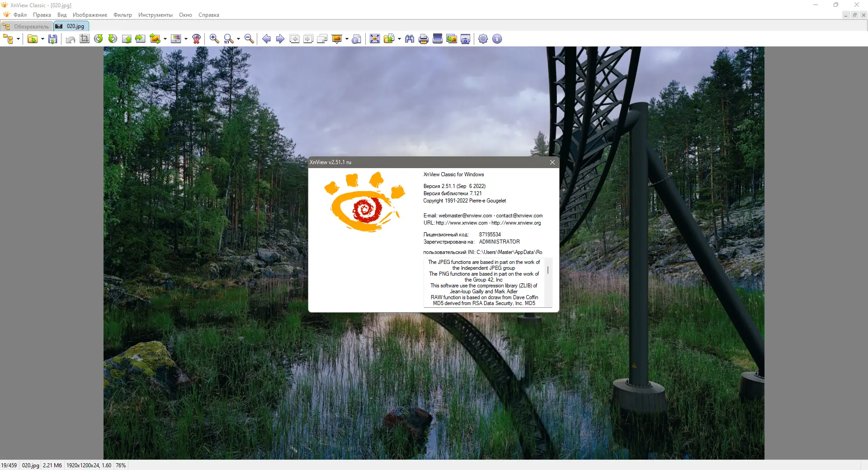Image resolution: width=868 pixels, height=470 pixels.
Task: Open the convert format dropdown
Action: click(x=165, y=39)
